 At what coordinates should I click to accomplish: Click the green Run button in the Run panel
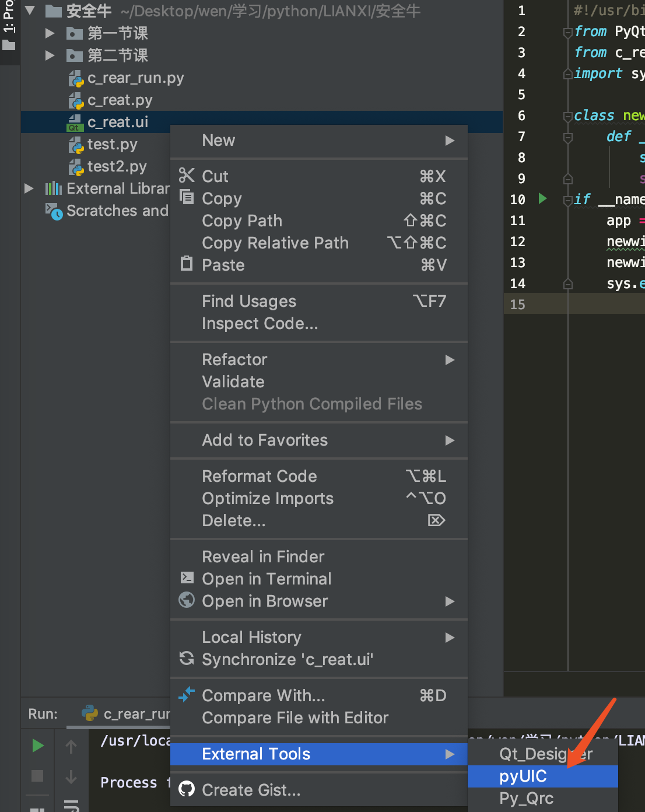[x=37, y=745]
